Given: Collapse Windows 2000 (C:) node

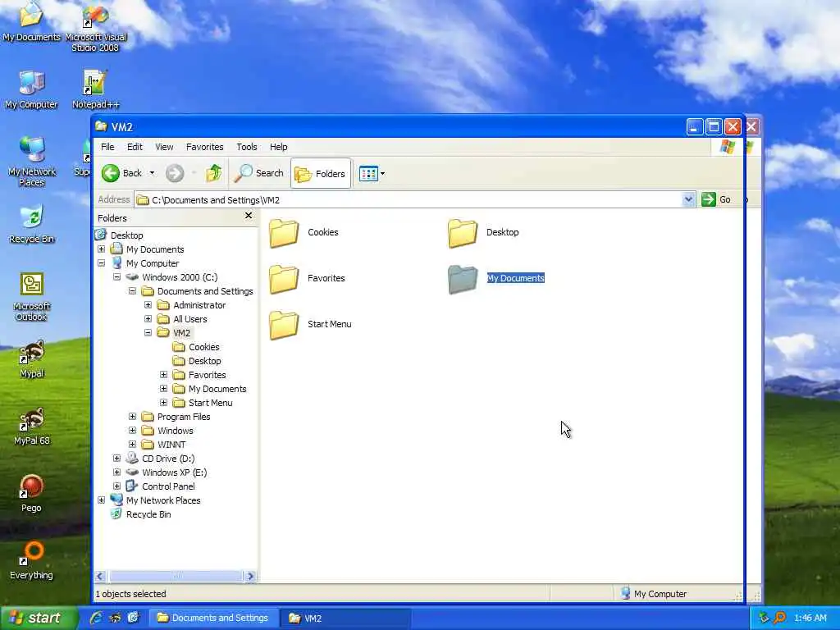Looking at the screenshot, I should [116, 277].
